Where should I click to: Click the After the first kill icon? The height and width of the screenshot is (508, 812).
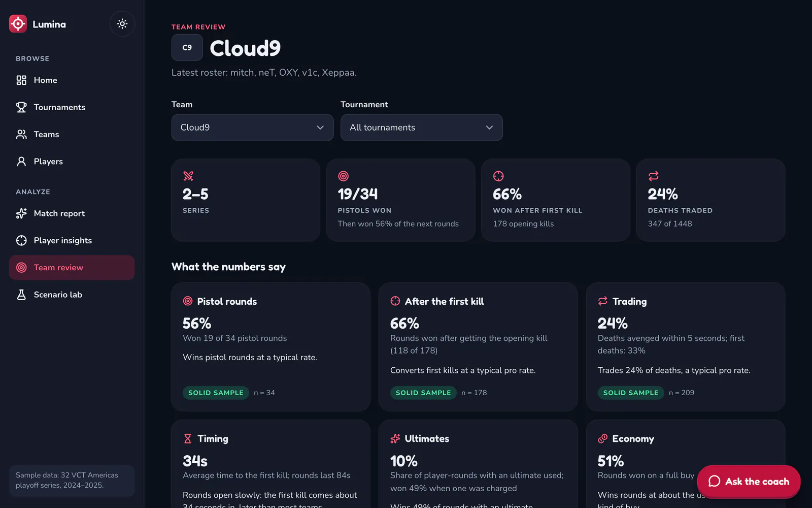395,301
